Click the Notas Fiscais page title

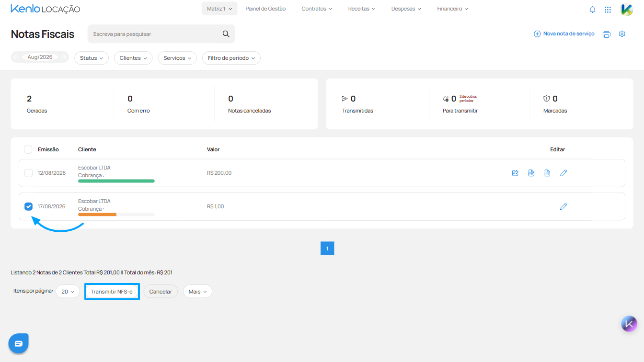[x=43, y=34]
